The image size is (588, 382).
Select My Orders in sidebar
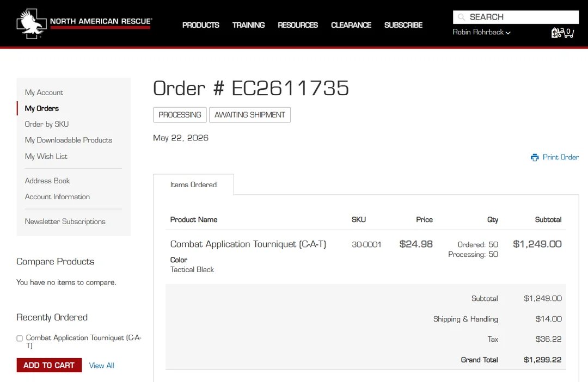[x=41, y=108]
